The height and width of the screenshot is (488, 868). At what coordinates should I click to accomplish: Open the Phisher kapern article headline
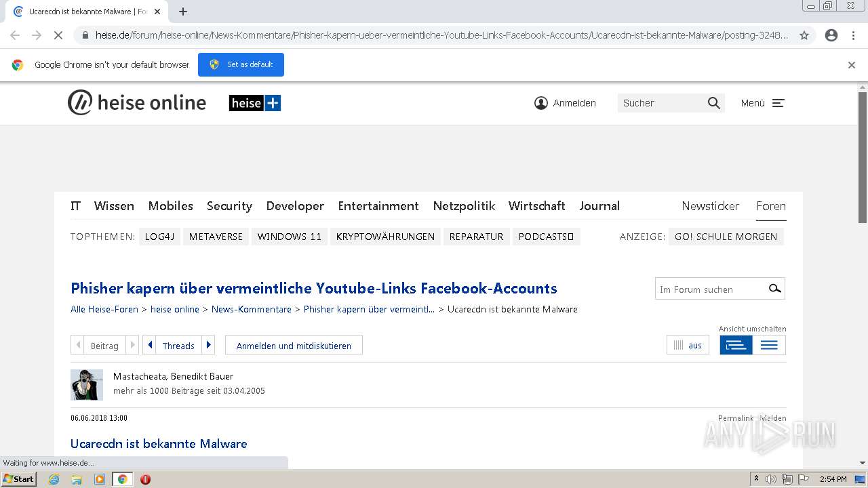click(314, 288)
